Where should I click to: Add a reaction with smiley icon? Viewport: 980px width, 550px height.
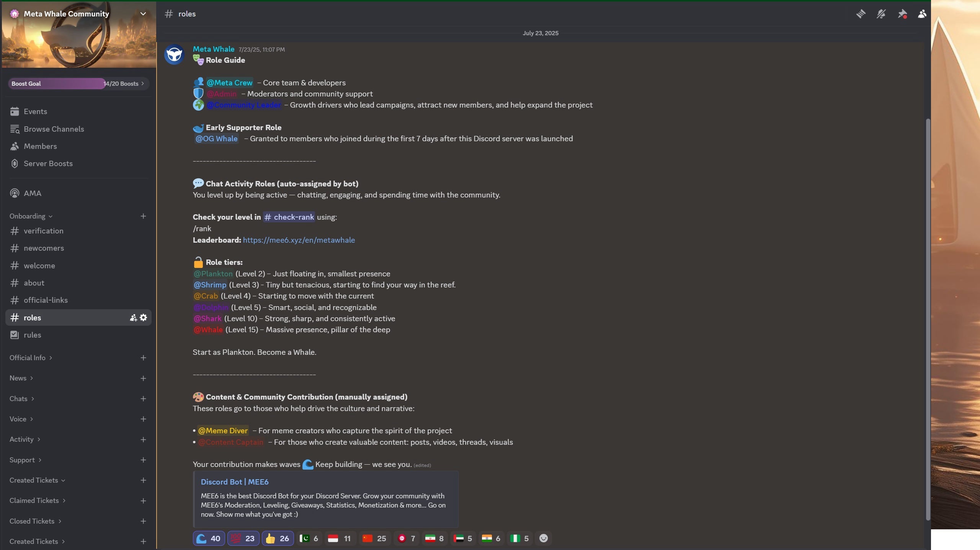point(543,539)
